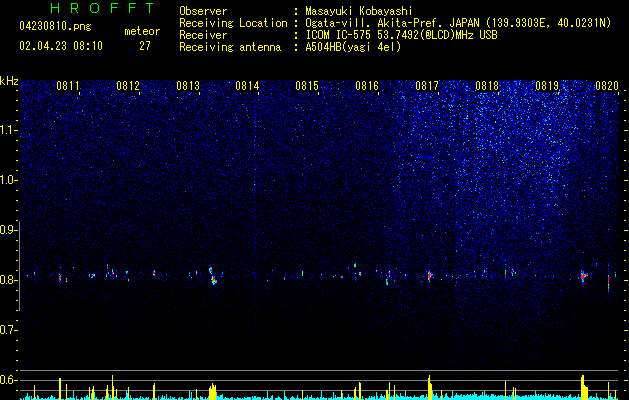Click the 0814 time marker

[x=247, y=86]
